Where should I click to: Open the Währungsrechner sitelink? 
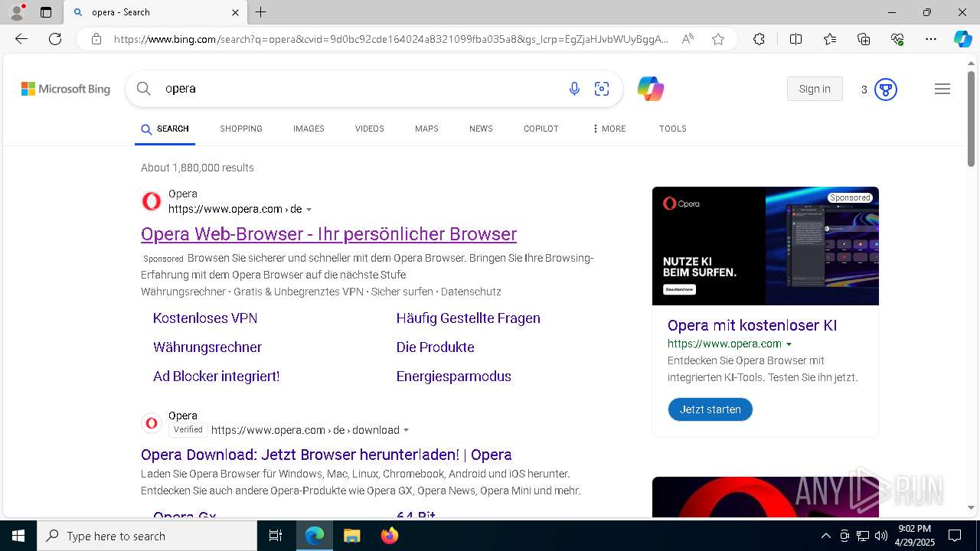(207, 347)
